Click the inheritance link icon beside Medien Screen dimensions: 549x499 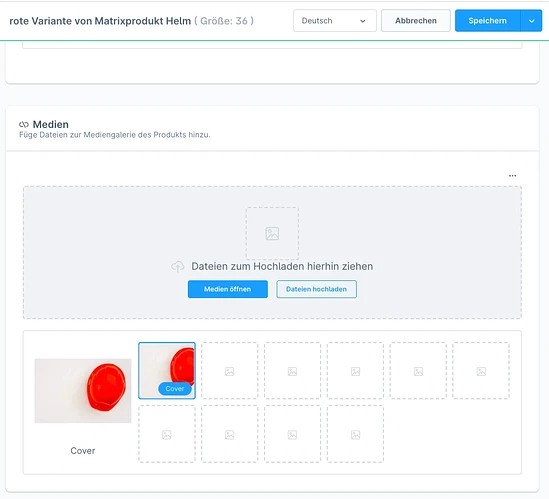pyautogui.click(x=24, y=124)
